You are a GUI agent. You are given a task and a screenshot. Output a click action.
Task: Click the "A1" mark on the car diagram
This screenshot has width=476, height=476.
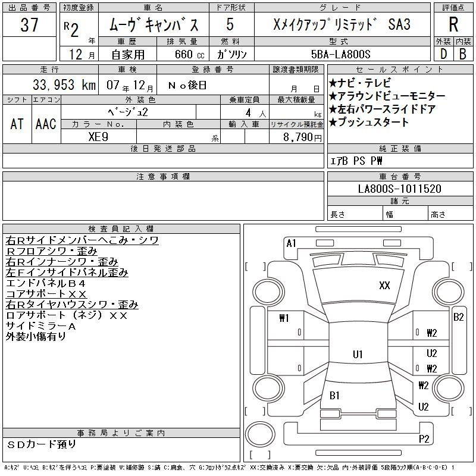pyautogui.click(x=291, y=243)
